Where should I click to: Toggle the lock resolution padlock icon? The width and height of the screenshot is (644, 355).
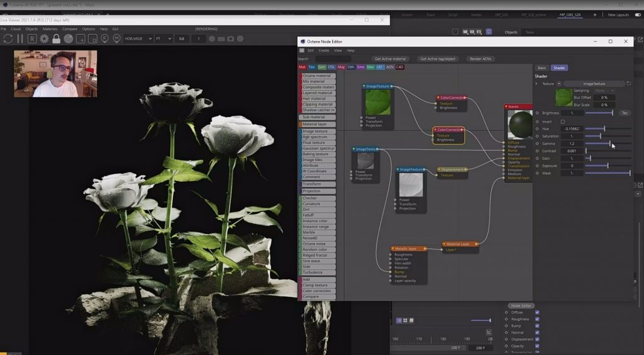(56, 38)
